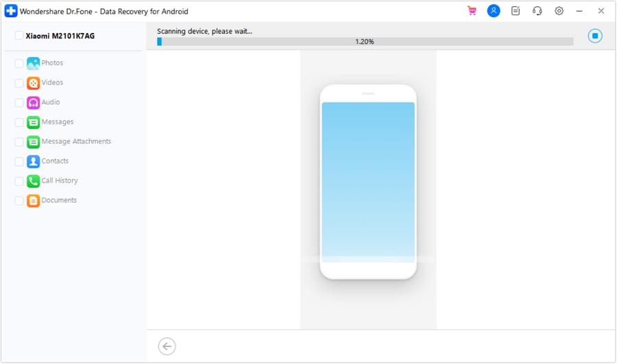Tick the Messages checkbox

tap(19, 122)
